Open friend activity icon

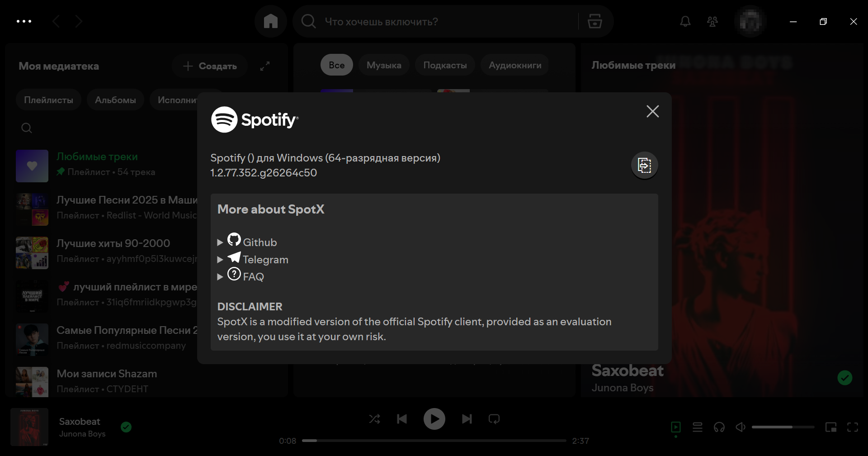point(712,21)
